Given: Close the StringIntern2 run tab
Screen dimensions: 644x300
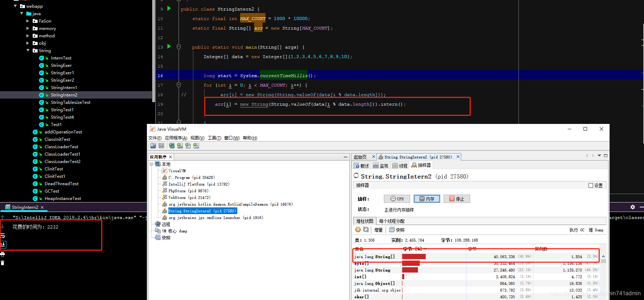Looking at the screenshot, I should 42,207.
